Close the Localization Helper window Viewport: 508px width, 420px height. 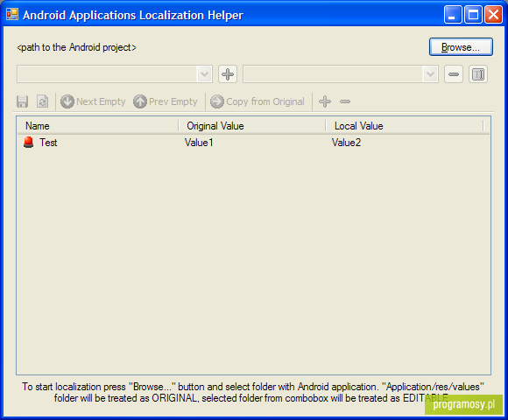pos(493,15)
